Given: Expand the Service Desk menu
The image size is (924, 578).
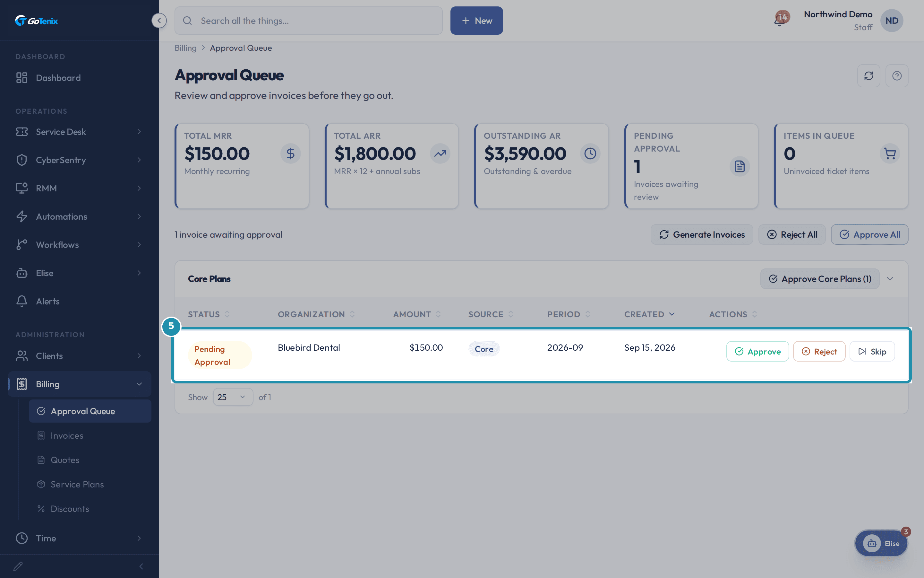Looking at the screenshot, I should coord(79,132).
